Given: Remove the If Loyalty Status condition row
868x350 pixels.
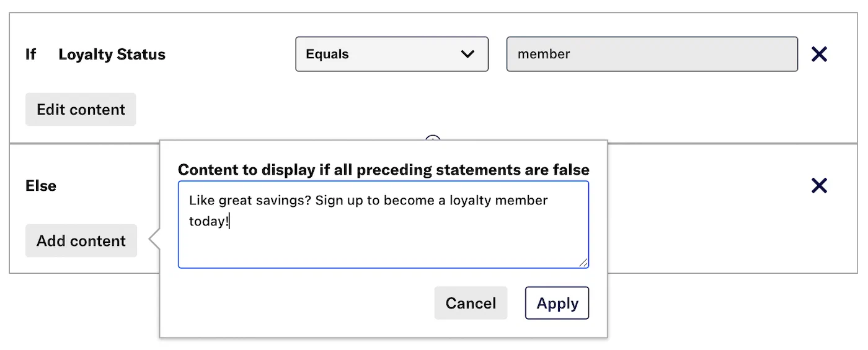Looking at the screenshot, I should pyautogui.click(x=819, y=55).
